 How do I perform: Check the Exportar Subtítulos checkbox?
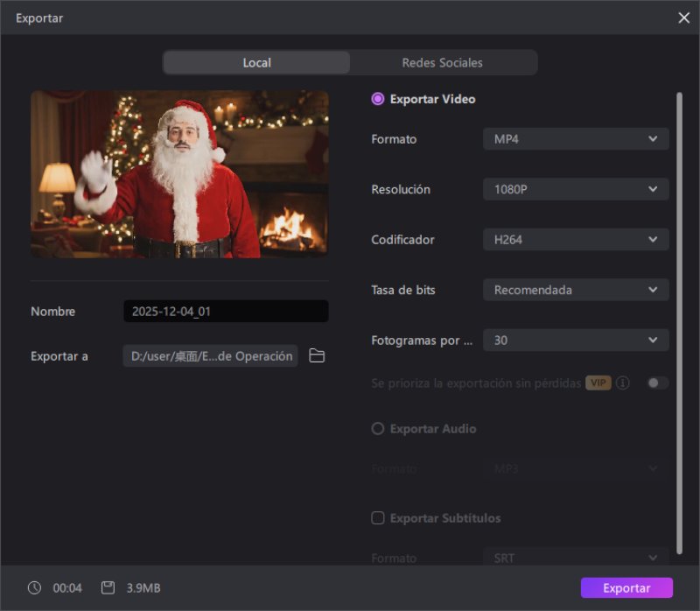[377, 518]
